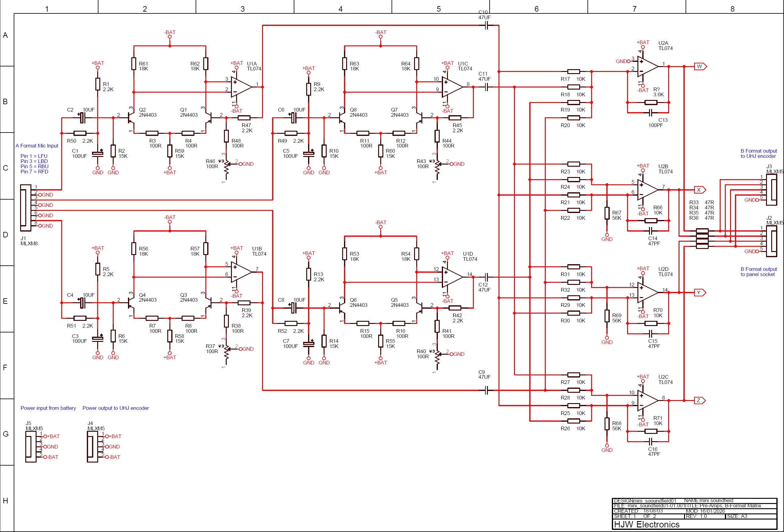Click the C10 47UF capacitor symbol

tap(486, 25)
